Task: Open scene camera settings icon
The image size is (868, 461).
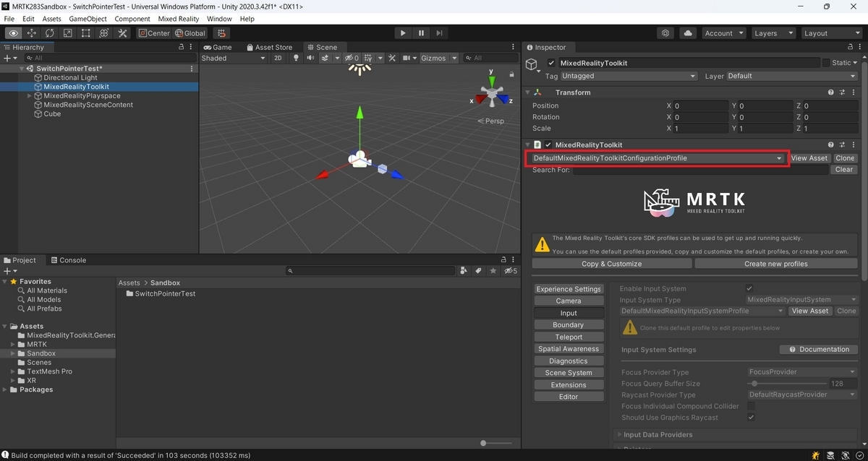Action: point(408,58)
